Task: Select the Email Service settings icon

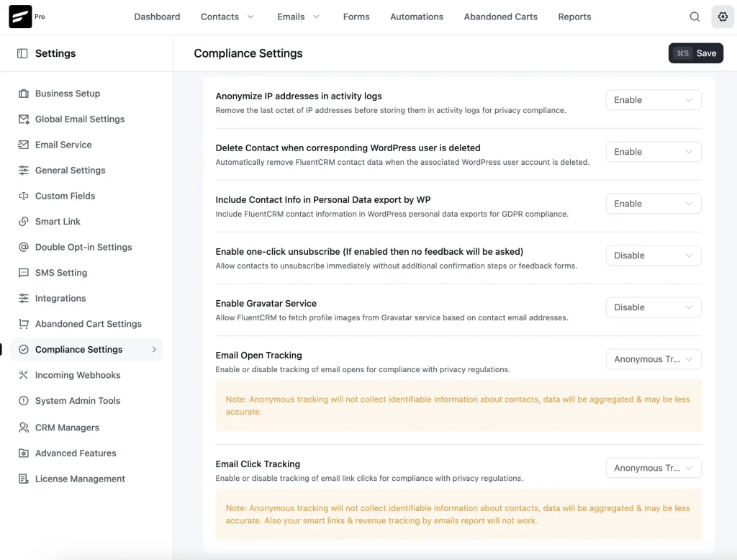Action: click(24, 145)
